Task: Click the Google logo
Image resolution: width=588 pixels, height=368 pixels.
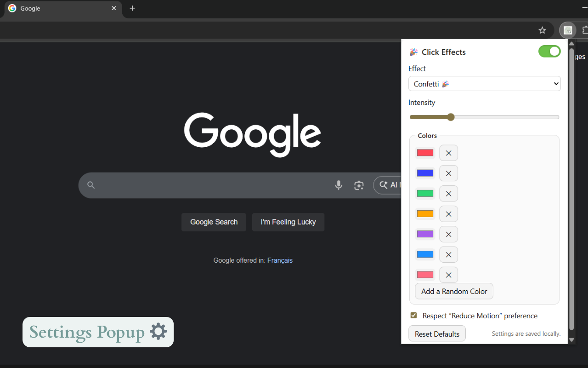Action: click(253, 134)
